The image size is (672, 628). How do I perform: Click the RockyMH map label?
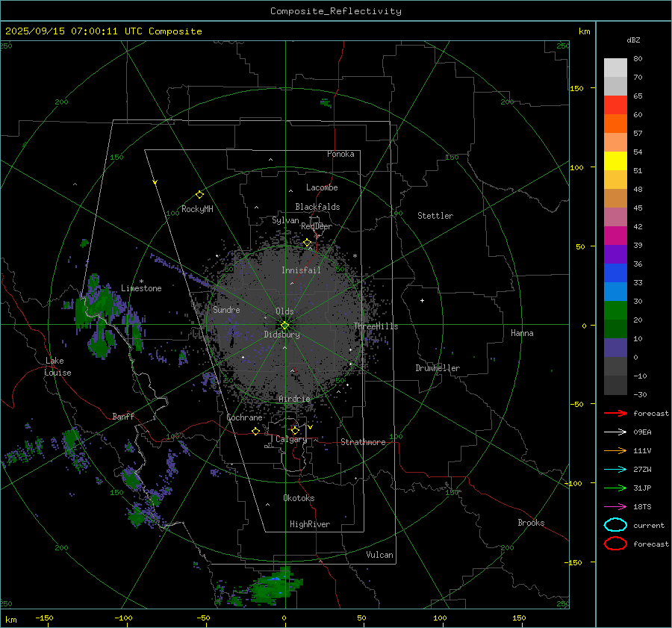point(197,209)
